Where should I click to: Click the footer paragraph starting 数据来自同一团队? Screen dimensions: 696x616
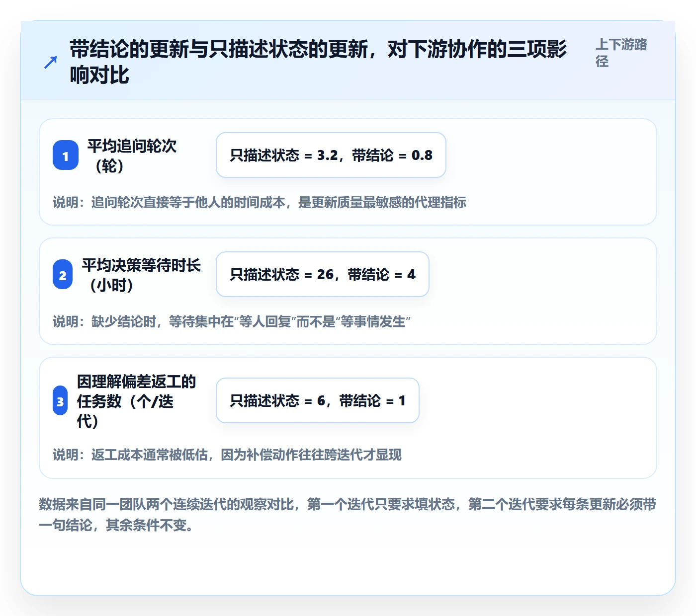tap(348, 515)
